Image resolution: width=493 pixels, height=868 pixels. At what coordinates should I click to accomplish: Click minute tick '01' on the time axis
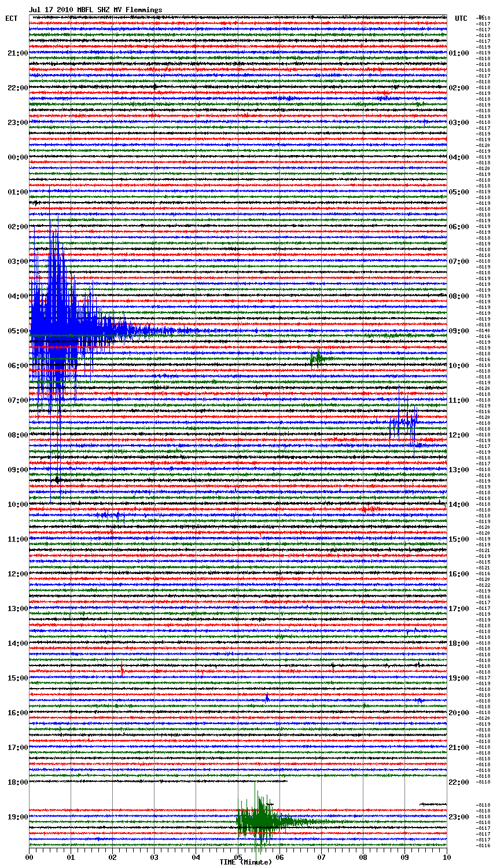coord(71,857)
